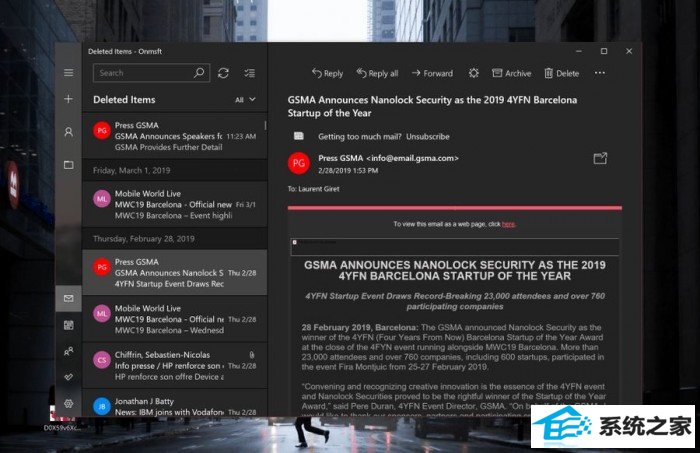The image size is (700, 453).
Task: Click the To: Laurent Giret recipient line
Action: pos(313,189)
